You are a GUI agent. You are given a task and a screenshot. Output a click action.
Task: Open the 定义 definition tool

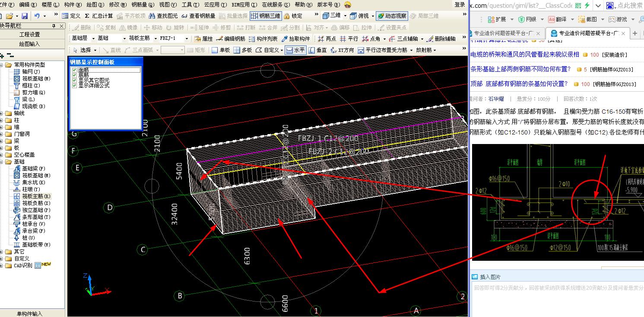[x=71, y=16]
